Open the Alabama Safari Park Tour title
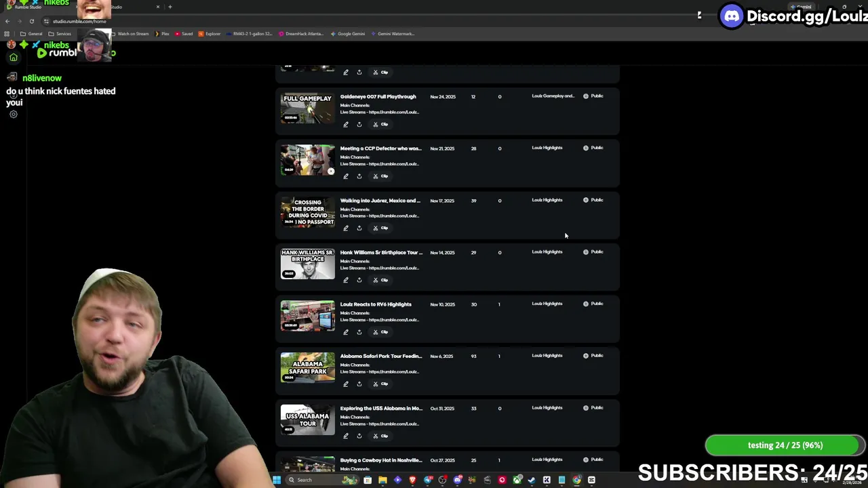This screenshot has width=868, height=488. tap(381, 356)
